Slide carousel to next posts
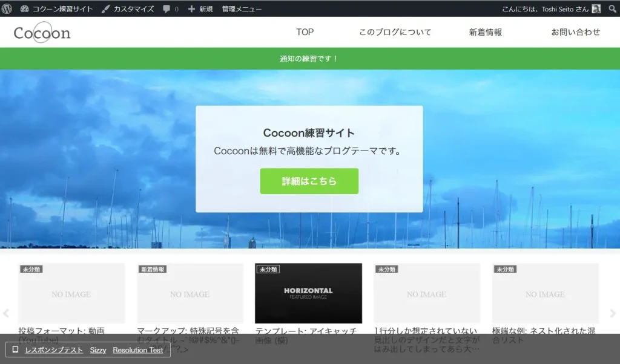Screen dimensions: 620x364 pos(613,313)
